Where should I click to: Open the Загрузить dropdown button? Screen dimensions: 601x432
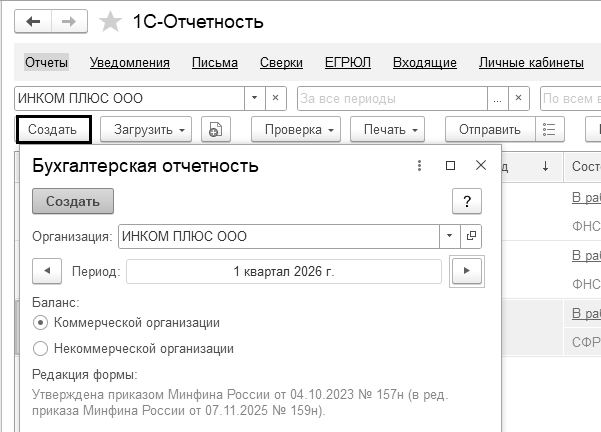point(146,130)
